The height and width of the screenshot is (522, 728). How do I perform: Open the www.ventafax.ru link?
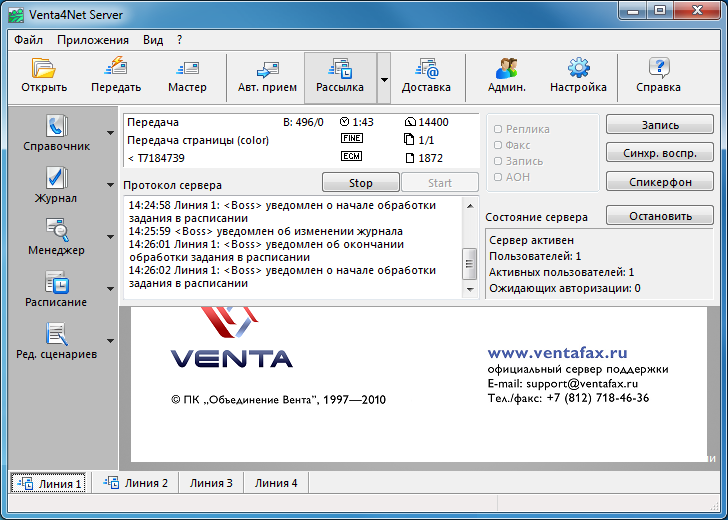point(558,353)
